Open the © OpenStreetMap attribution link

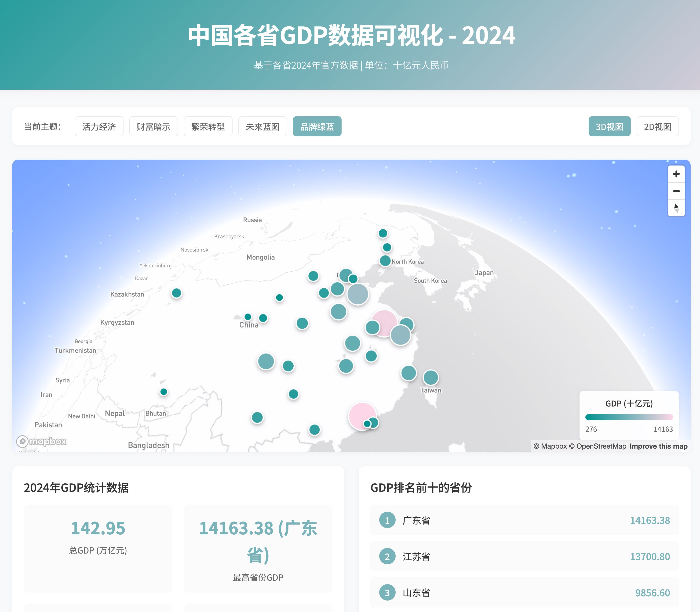[x=598, y=446]
